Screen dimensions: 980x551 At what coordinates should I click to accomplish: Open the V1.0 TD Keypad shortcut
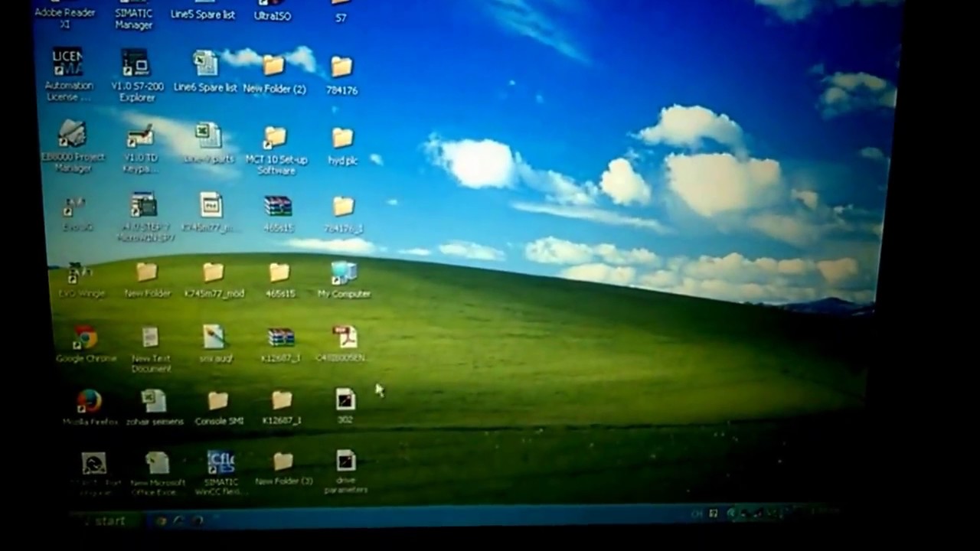click(140, 149)
